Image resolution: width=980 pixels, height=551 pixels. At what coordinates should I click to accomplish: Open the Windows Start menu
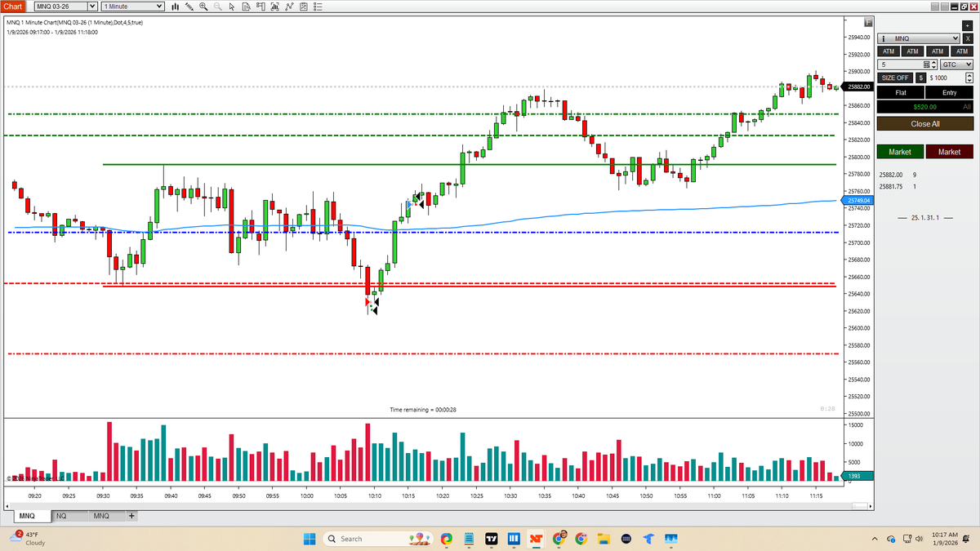pos(310,539)
